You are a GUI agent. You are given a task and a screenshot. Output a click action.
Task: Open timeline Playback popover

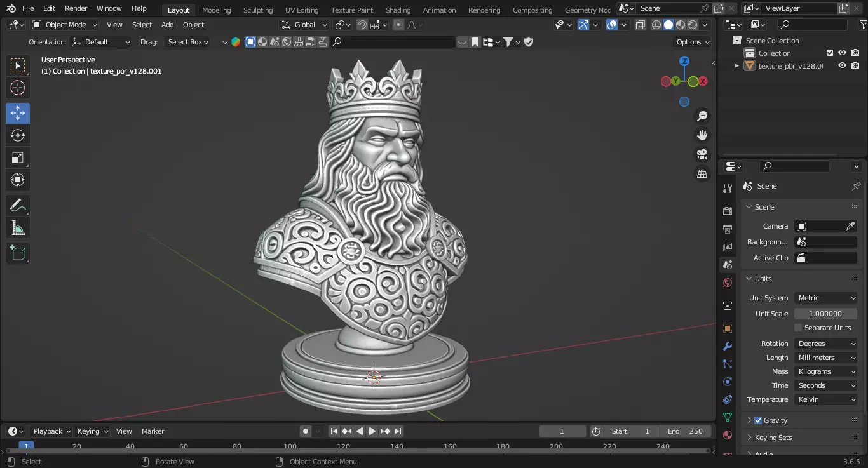pos(51,431)
